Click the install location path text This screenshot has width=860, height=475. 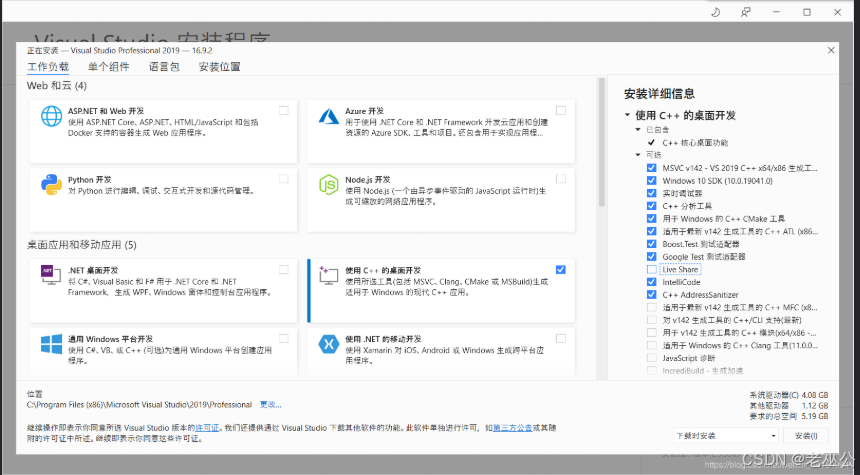[x=139, y=405]
